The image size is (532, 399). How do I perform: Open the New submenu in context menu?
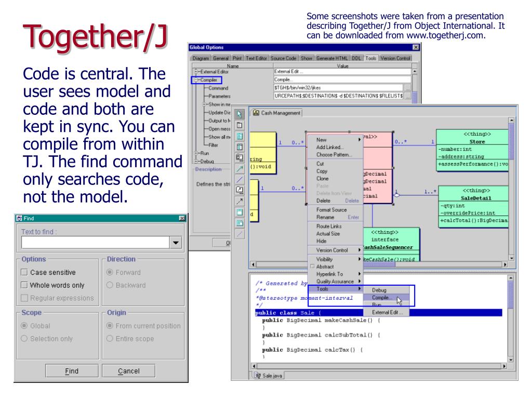(x=335, y=140)
